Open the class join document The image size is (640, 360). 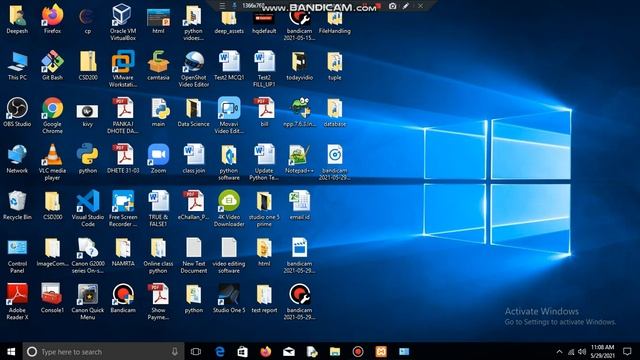tap(193, 158)
